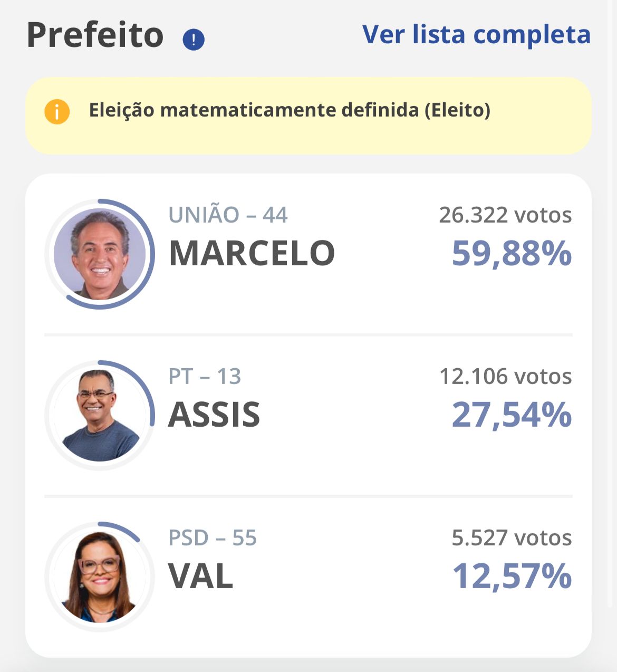Select the MARCELO candidate name
The image size is (617, 672).
coord(252,254)
